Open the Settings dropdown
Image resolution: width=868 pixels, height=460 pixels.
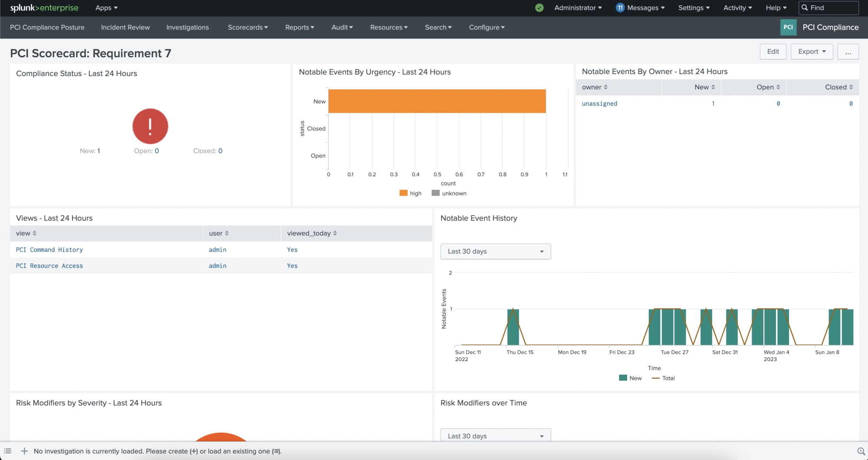(x=694, y=8)
